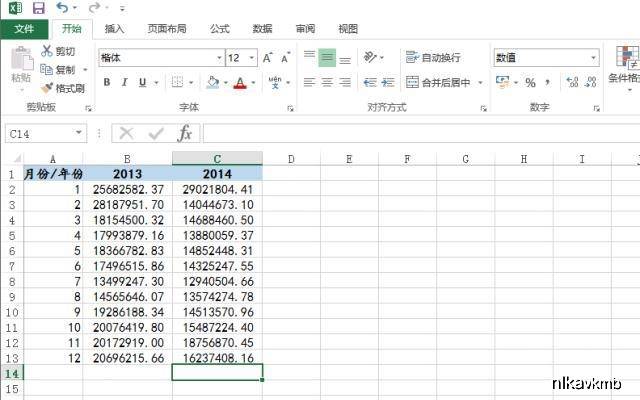Open the 数字 number dialog launcher
The width and height of the screenshot is (640, 400).
click(596, 108)
